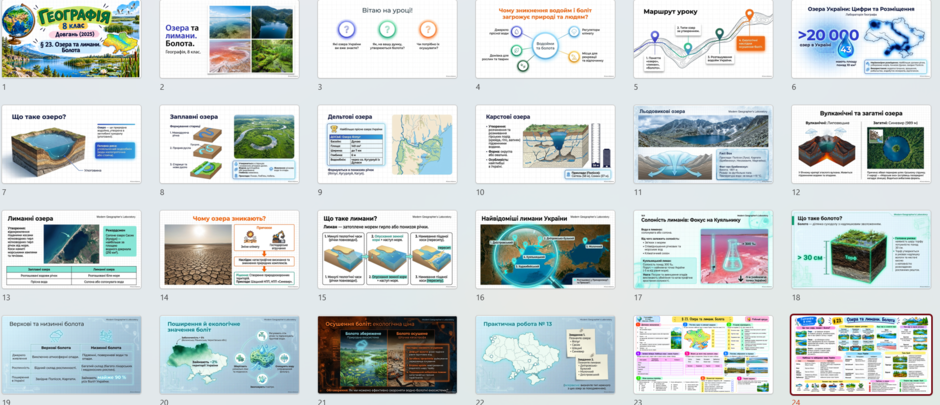Select 'Найвідоміші лимани України' slide thumbnail
Screen dimensions: 940x405
(546, 249)
